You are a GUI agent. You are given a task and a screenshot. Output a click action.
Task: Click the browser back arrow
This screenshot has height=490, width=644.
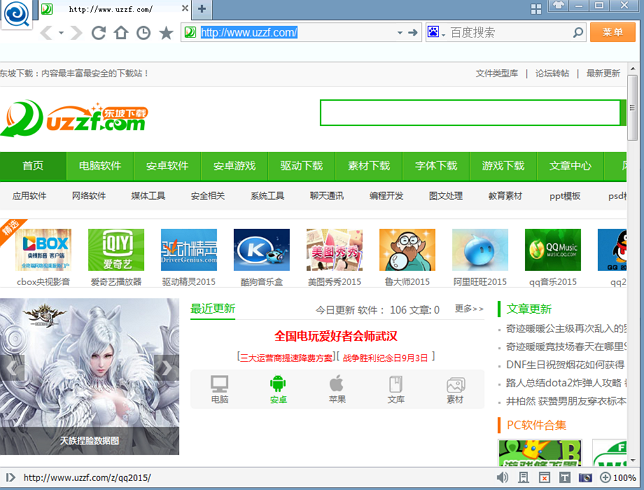coord(46,32)
